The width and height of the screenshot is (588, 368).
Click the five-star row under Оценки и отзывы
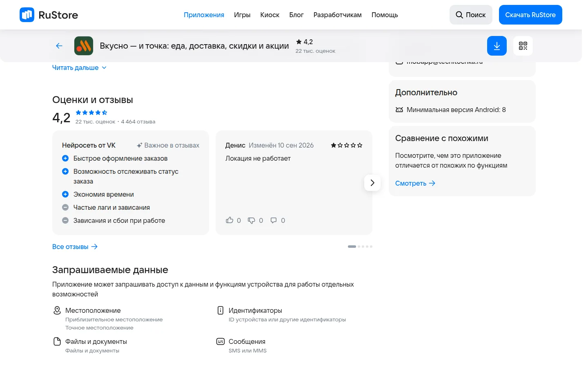pyautogui.click(x=91, y=112)
